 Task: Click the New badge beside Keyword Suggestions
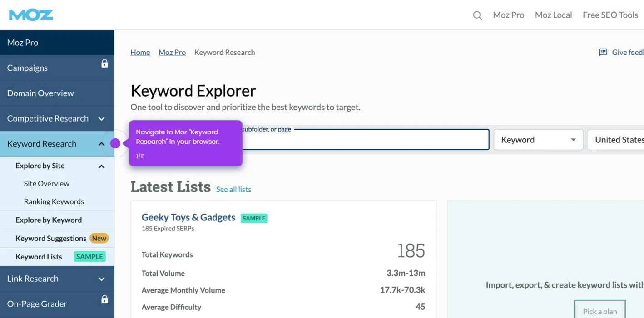tap(99, 238)
